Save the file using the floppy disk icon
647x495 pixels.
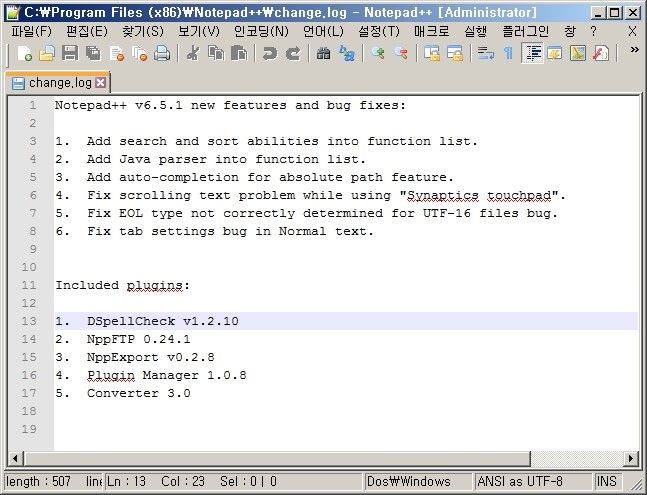(x=70, y=53)
